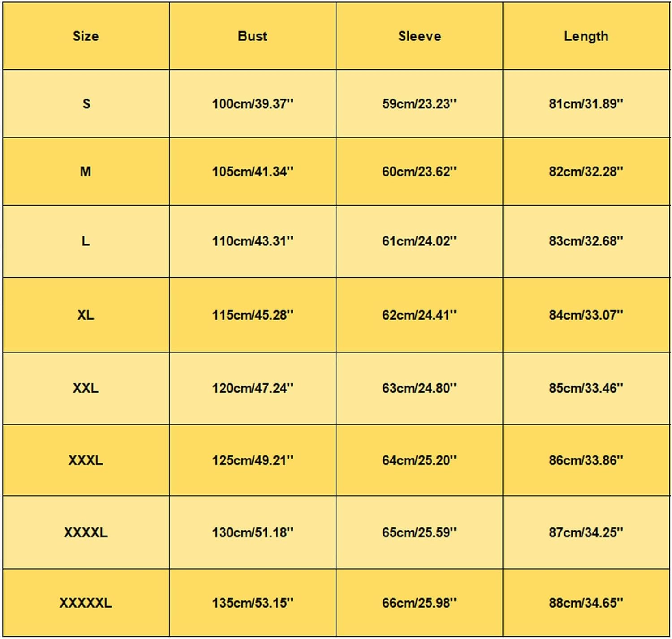Screen dimensions: 672x639
Task: Select bust value 110cm/43.31''
Action: 253,241
